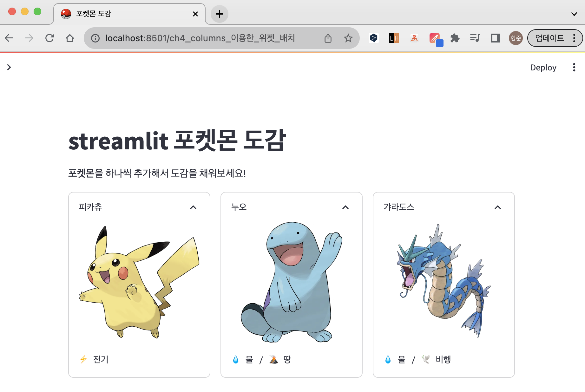
Task: Collapse the 피카츄 expander
Action: point(193,207)
